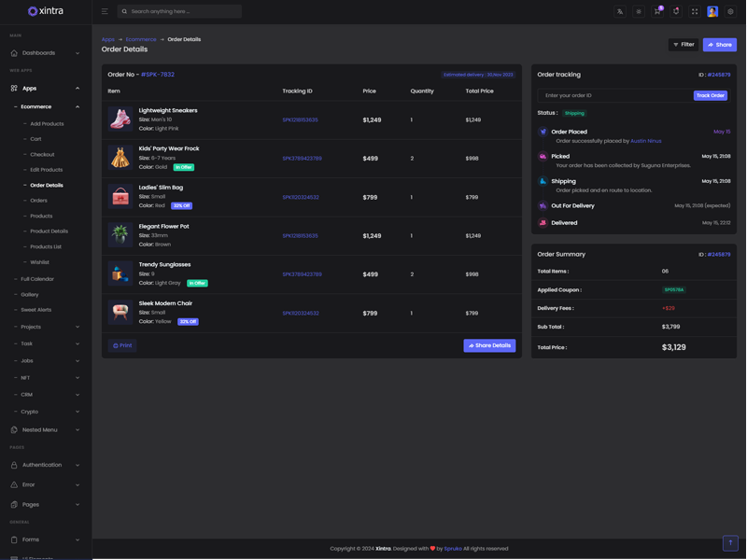
Task: Open the notifications bell icon
Action: click(x=676, y=12)
